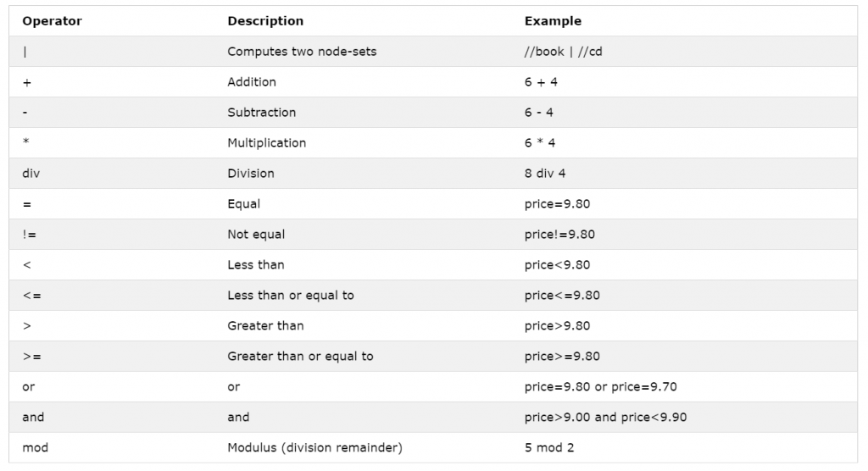Click the Description column header
The height and width of the screenshot is (471, 868).
click(x=265, y=21)
